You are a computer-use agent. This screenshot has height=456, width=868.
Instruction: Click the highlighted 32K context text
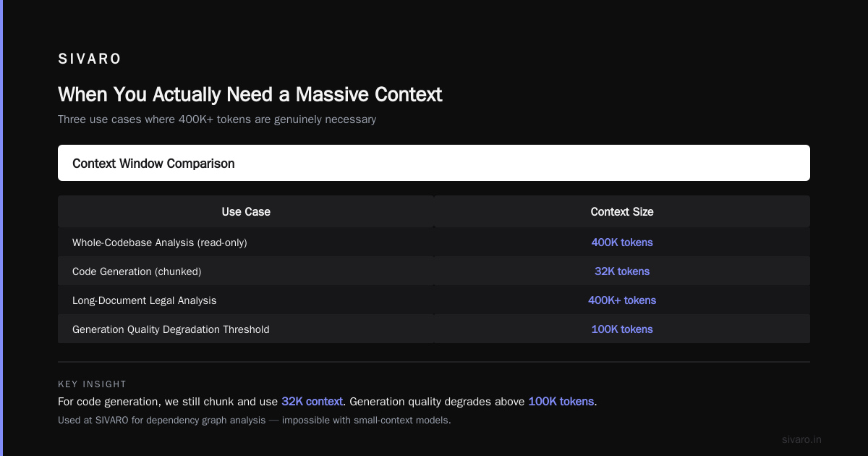312,401
